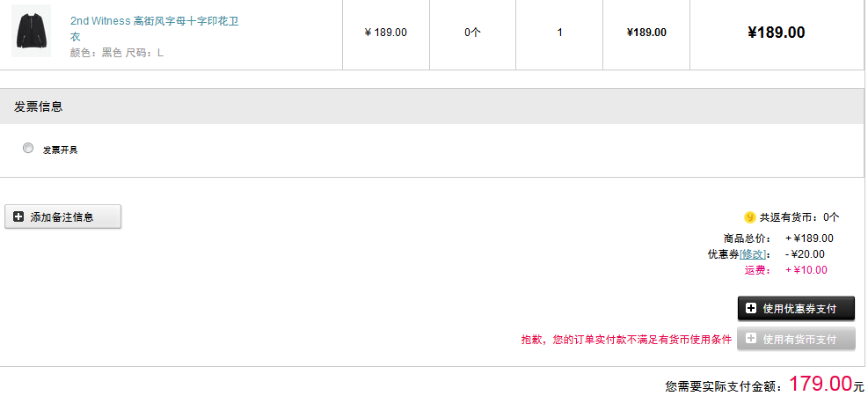Click the 修改 coupon link
The image size is (868, 396).
pyautogui.click(x=754, y=254)
